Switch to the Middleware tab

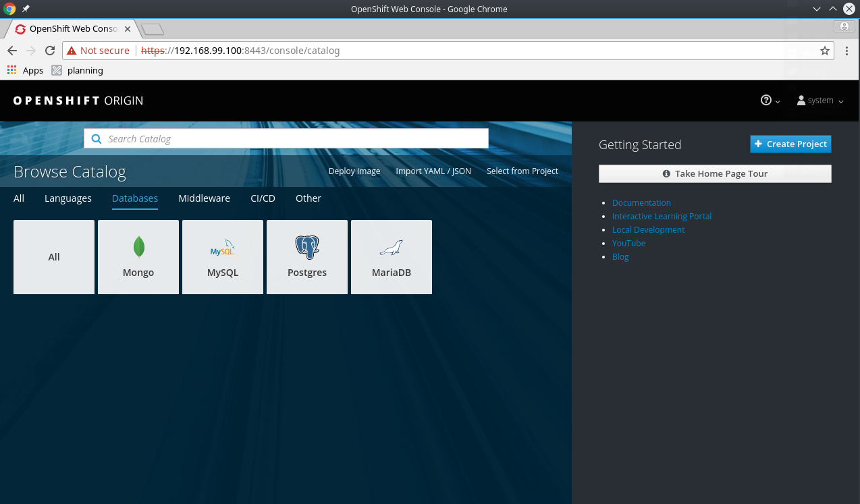coord(205,198)
